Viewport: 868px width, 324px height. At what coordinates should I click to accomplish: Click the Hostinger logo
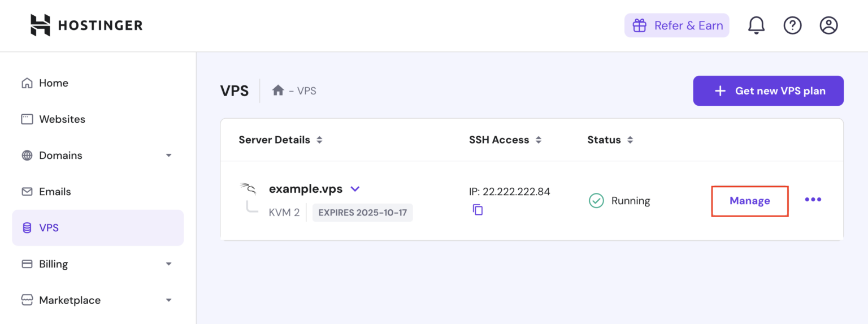[x=86, y=25]
